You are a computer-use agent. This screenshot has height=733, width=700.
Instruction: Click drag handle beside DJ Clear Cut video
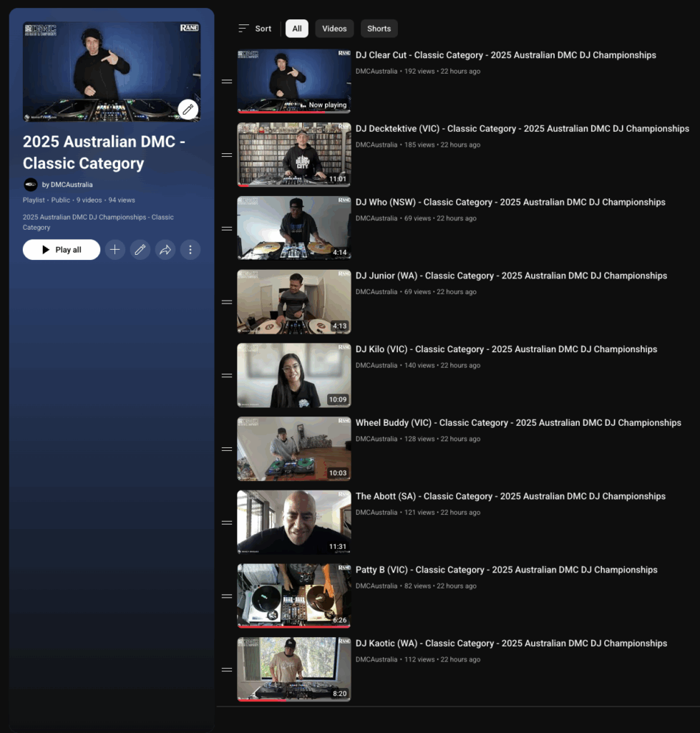click(x=227, y=82)
